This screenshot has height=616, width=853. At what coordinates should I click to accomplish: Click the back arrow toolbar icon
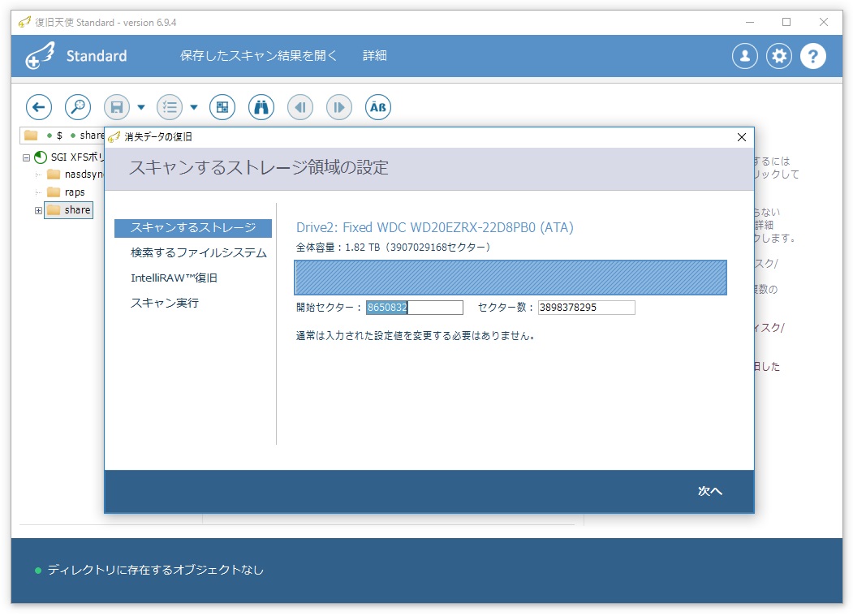coord(39,107)
